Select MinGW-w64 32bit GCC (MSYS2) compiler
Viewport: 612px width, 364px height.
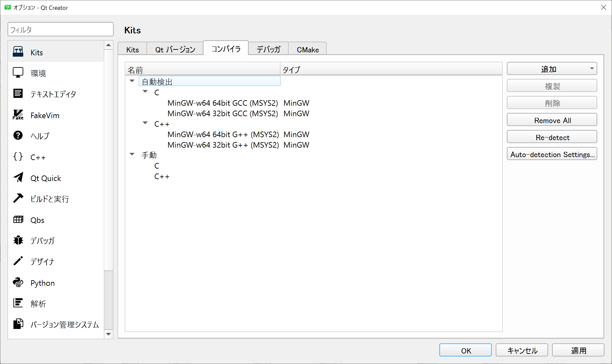(x=222, y=113)
